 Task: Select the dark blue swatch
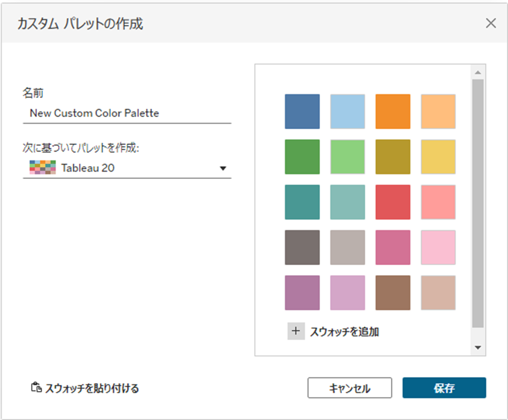(302, 111)
